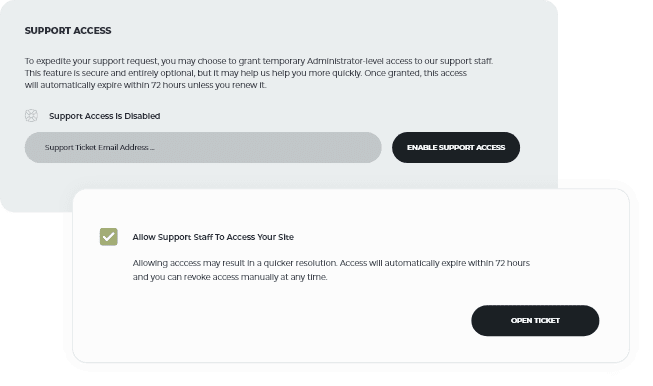Click the 'quicker resolution' phrase in the white card
This screenshot has height=386, width=653.
tap(300, 263)
